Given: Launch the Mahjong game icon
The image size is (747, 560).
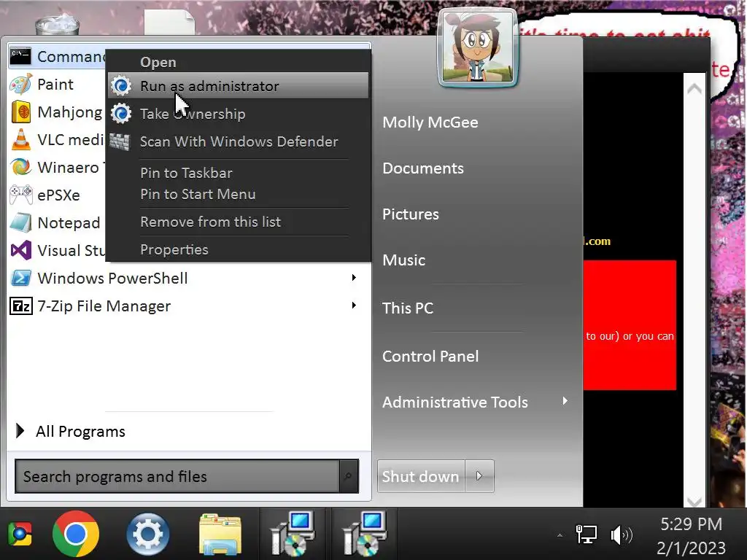Looking at the screenshot, I should 21,112.
